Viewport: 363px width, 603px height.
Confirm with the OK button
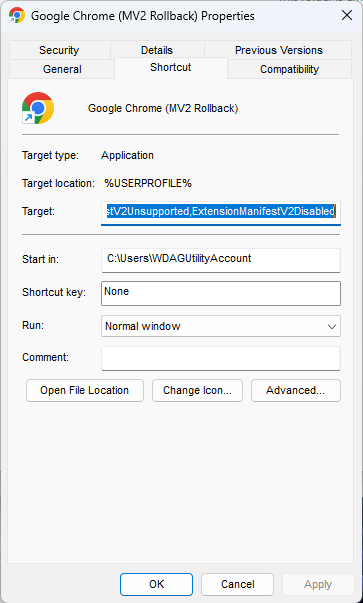coord(157,584)
